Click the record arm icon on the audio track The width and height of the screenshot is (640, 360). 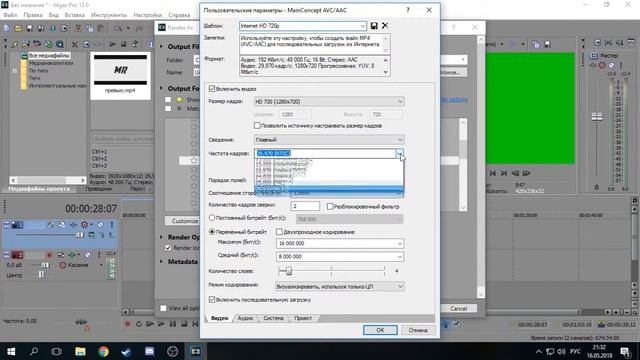[49, 255]
